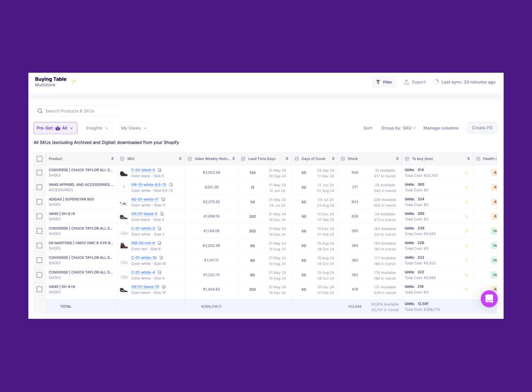The height and width of the screenshot is (392, 532).
Task: Open SKU link DM-03-red-6
Action: coord(143,243)
